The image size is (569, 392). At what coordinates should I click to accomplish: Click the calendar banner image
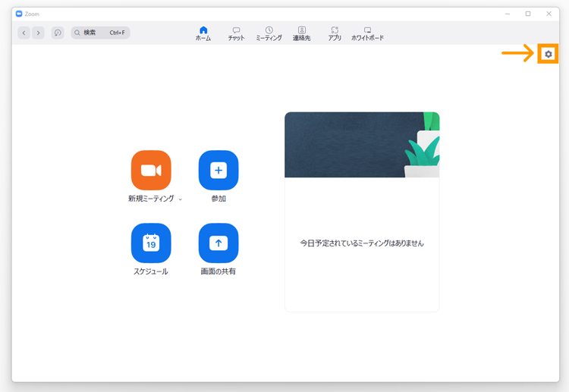[362, 145]
